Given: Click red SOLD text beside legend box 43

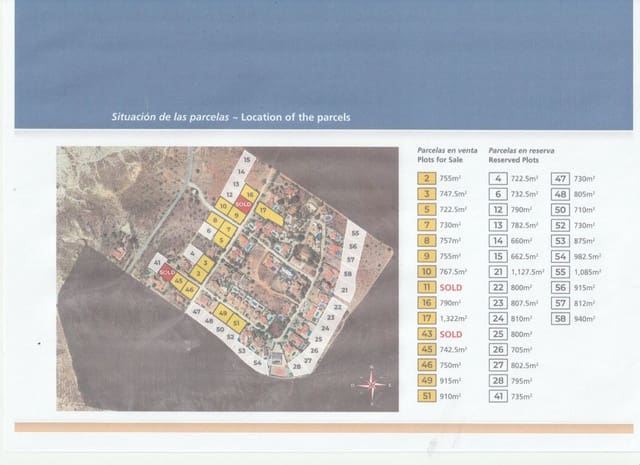Looking at the screenshot, I should (451, 334).
